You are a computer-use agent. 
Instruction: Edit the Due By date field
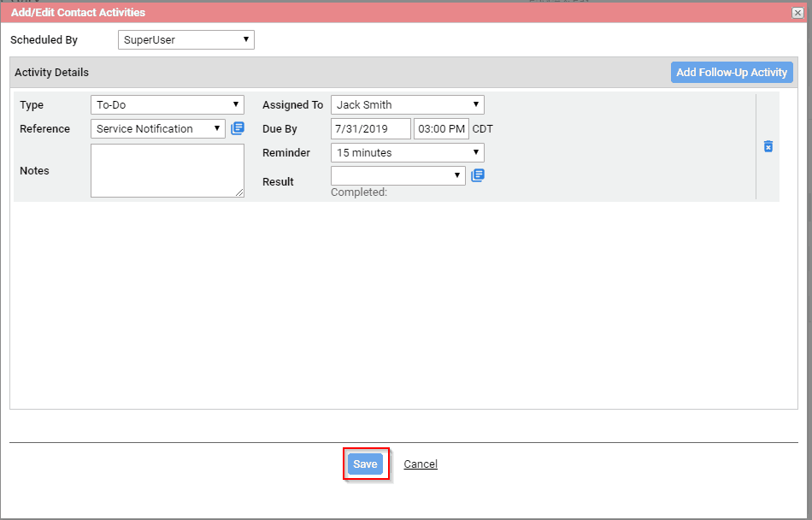tap(371, 129)
